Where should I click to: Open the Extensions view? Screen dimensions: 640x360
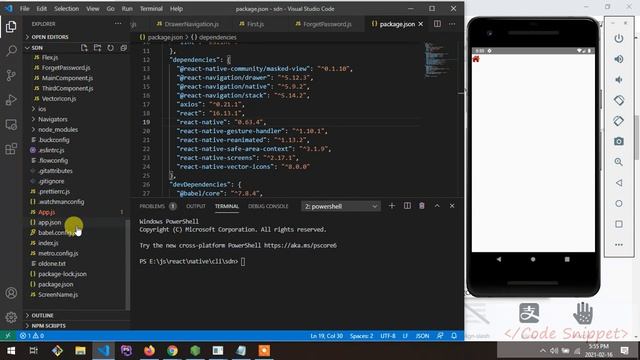[11, 149]
